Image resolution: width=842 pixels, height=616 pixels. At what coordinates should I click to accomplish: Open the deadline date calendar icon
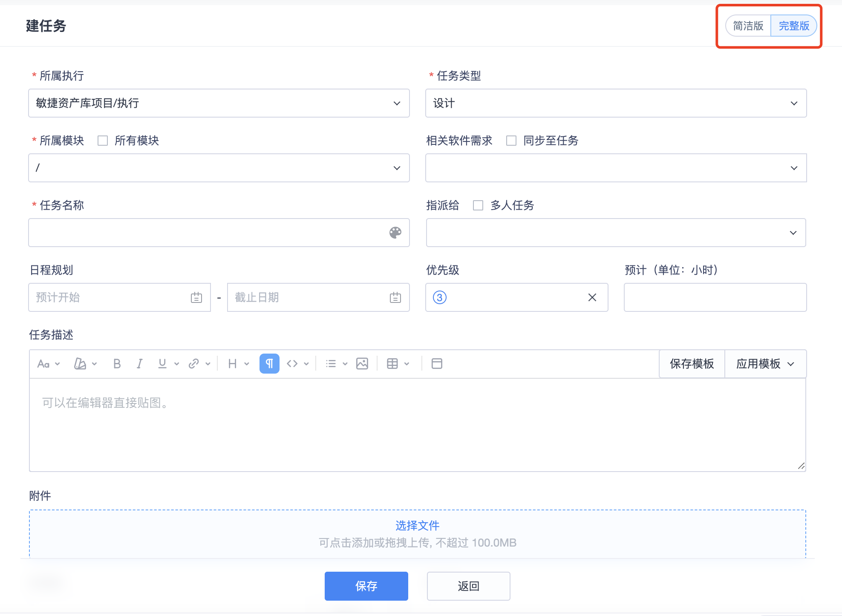pos(395,297)
